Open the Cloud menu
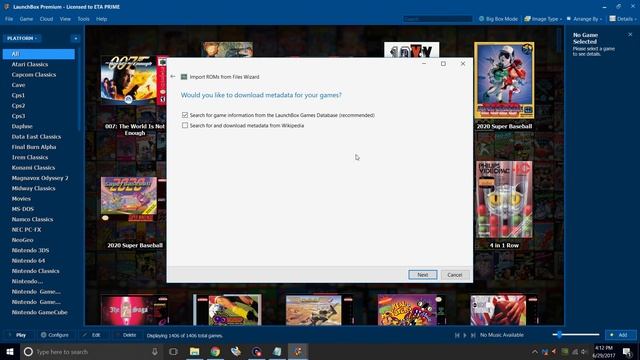The image size is (640, 360). 46,19
